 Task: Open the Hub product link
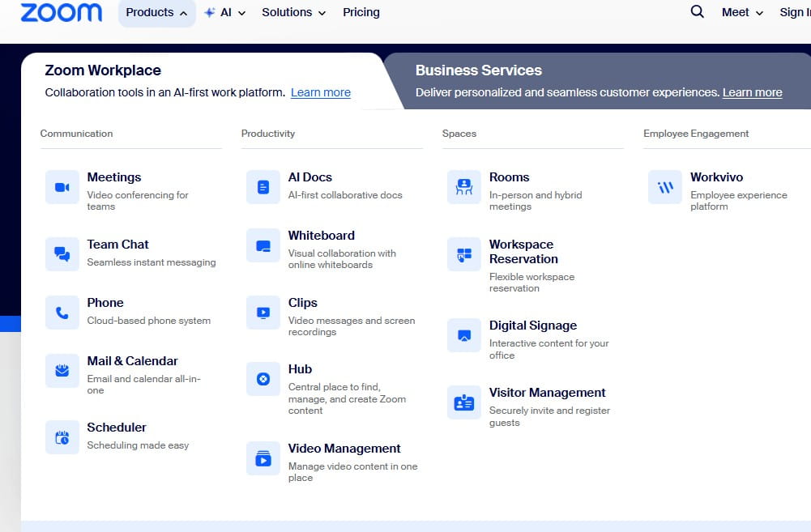300,369
